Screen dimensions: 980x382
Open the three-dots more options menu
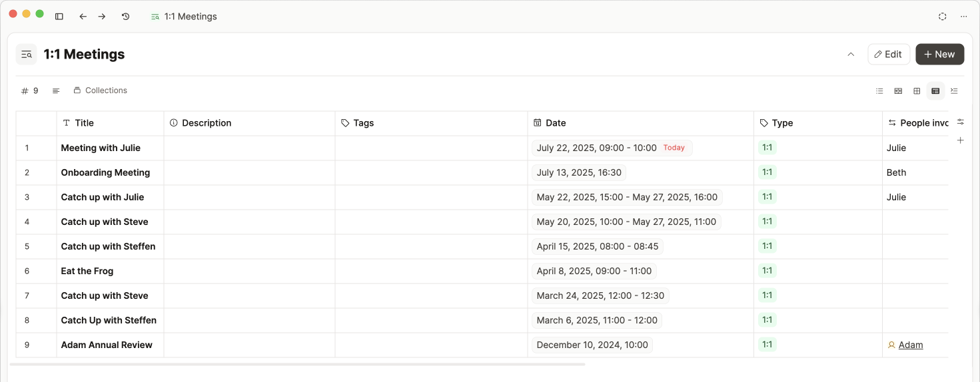963,17
